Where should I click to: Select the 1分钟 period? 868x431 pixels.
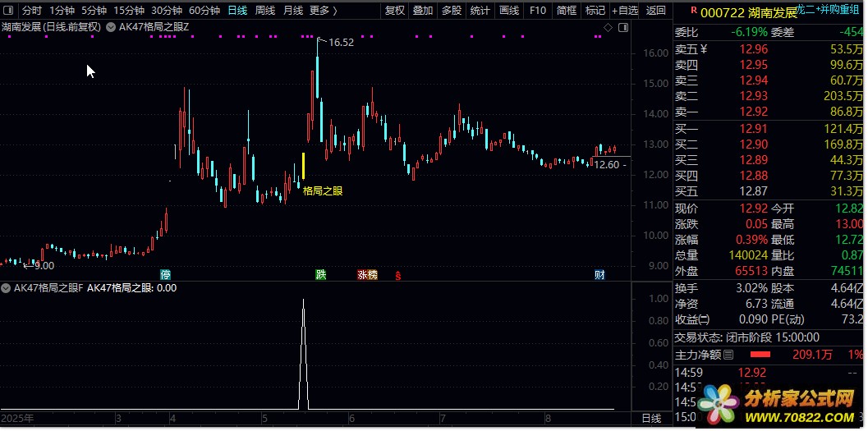62,10
